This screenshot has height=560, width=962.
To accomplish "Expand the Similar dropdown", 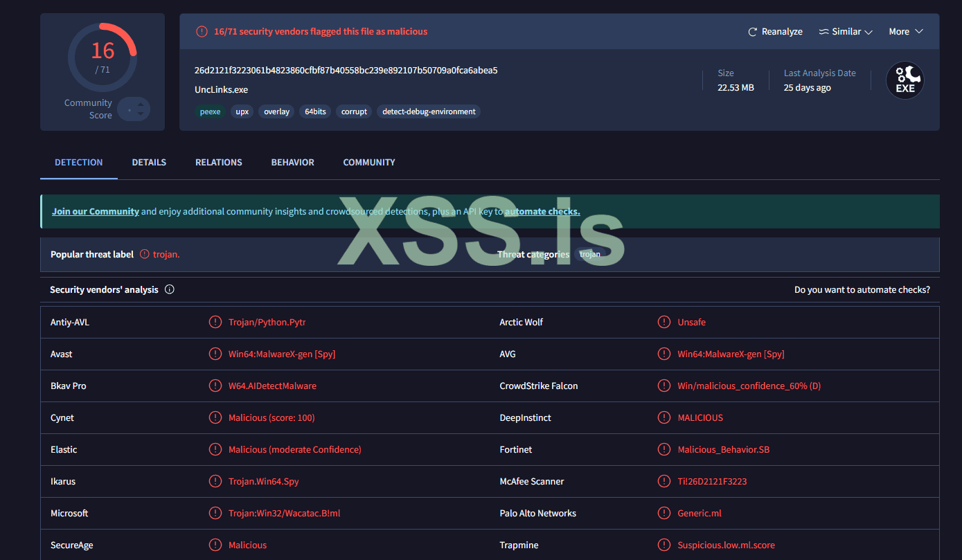I will click(846, 32).
